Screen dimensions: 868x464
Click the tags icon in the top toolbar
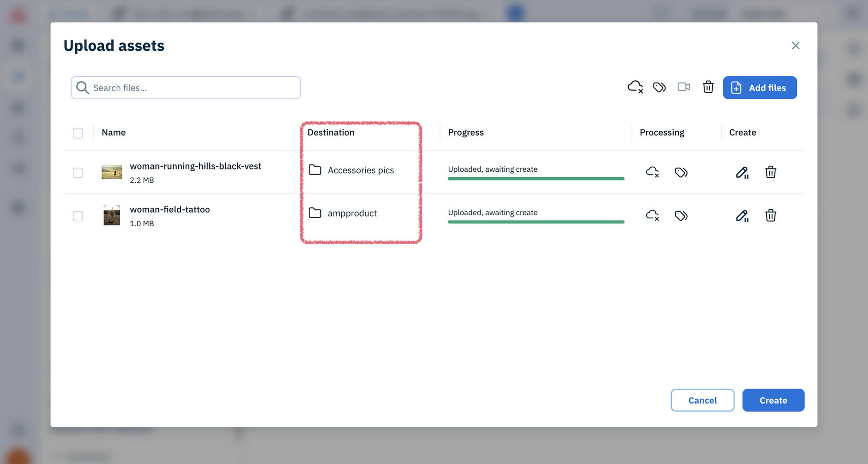[659, 87]
